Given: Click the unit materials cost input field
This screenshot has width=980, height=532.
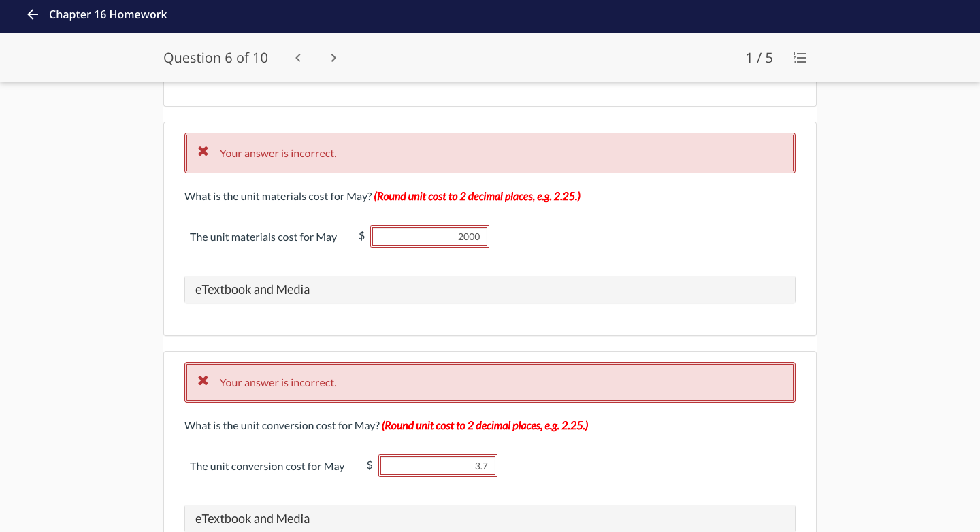Looking at the screenshot, I should click(429, 237).
